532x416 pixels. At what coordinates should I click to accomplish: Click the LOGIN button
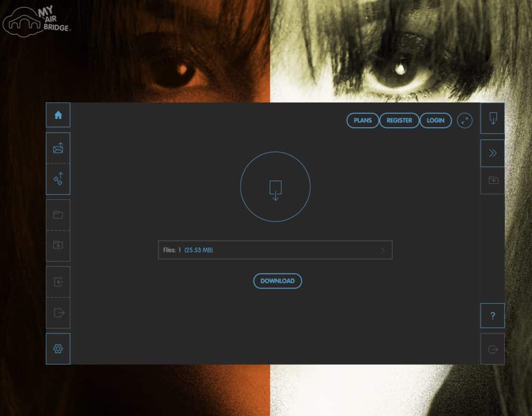tap(435, 120)
